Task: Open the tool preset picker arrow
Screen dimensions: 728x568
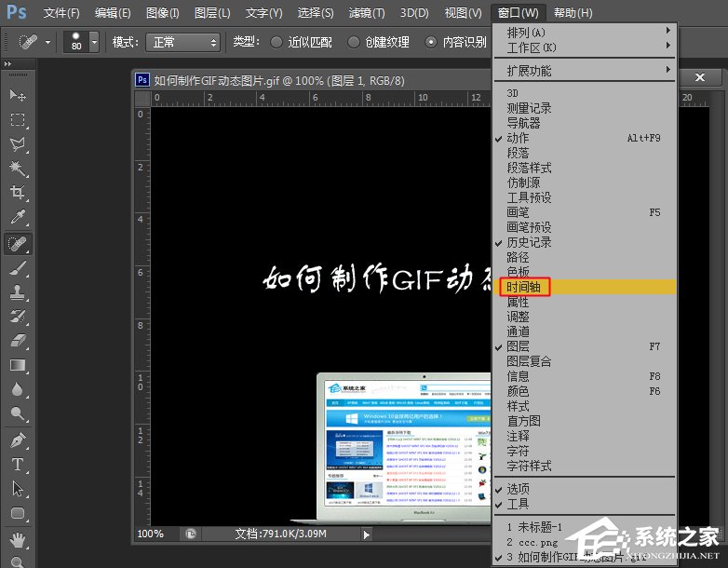Action: pyautogui.click(x=47, y=42)
